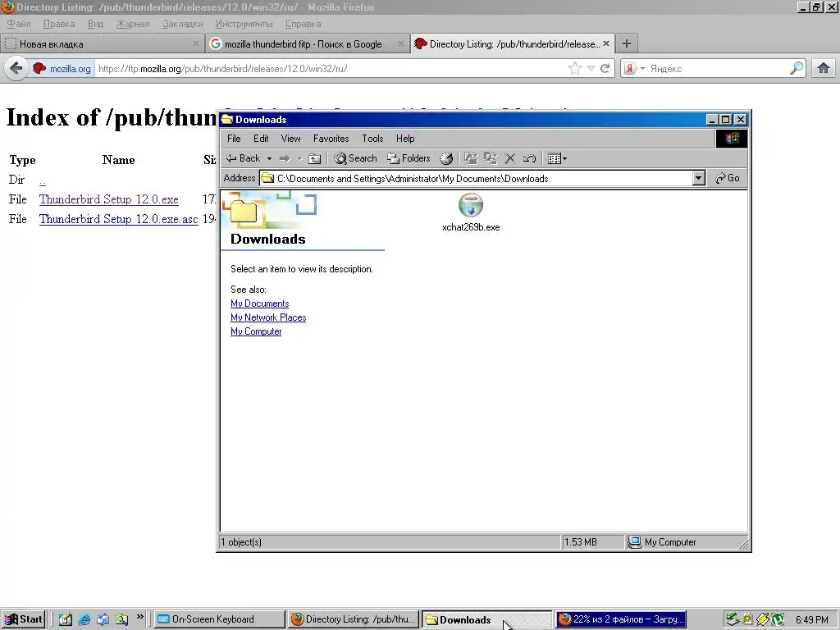Open View menu in Downloads window
Image resolution: width=840 pixels, height=630 pixels.
(291, 139)
